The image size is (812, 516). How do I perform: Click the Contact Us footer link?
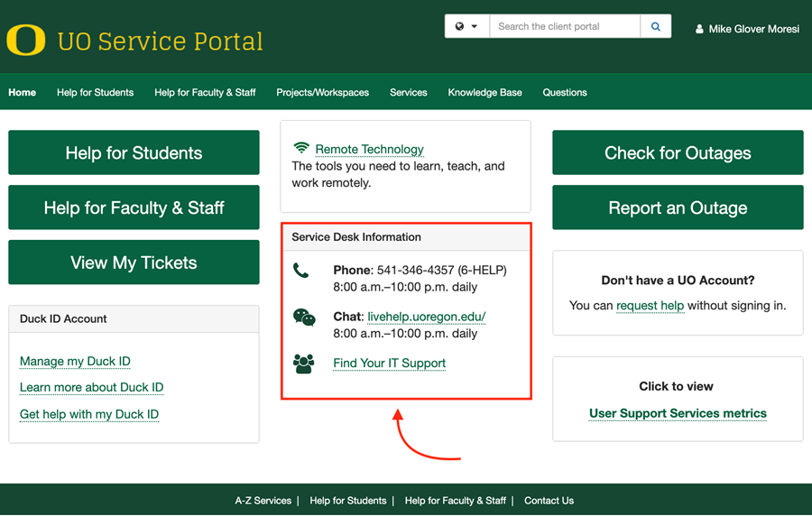point(549,501)
